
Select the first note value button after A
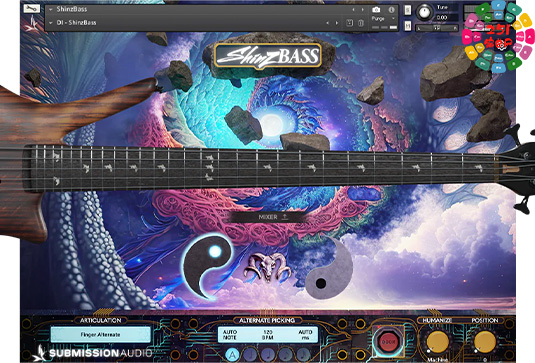pos(250,355)
